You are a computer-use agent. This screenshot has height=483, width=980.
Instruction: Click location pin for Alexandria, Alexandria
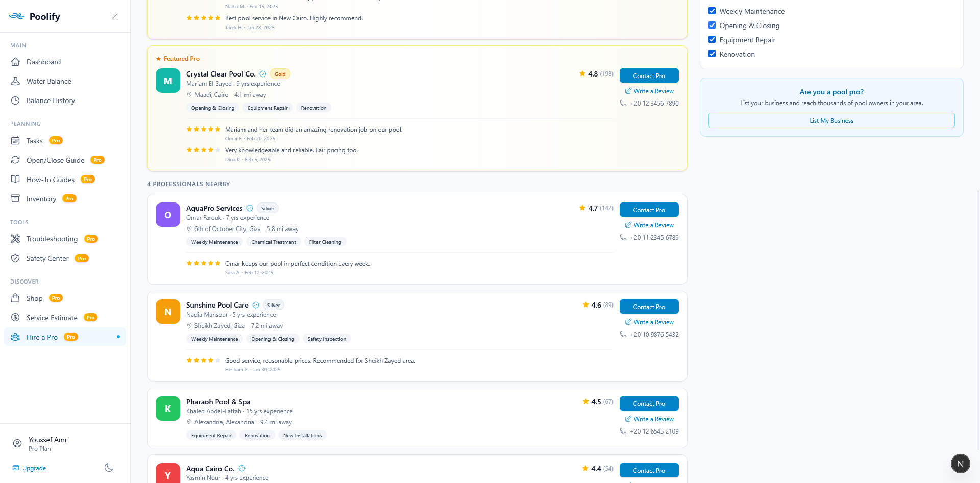click(x=189, y=422)
